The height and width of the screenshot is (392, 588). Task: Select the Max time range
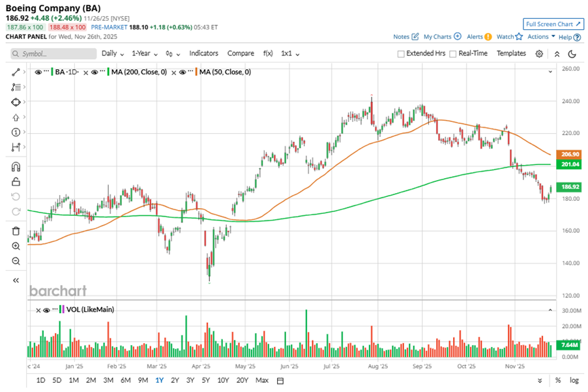[x=262, y=380]
